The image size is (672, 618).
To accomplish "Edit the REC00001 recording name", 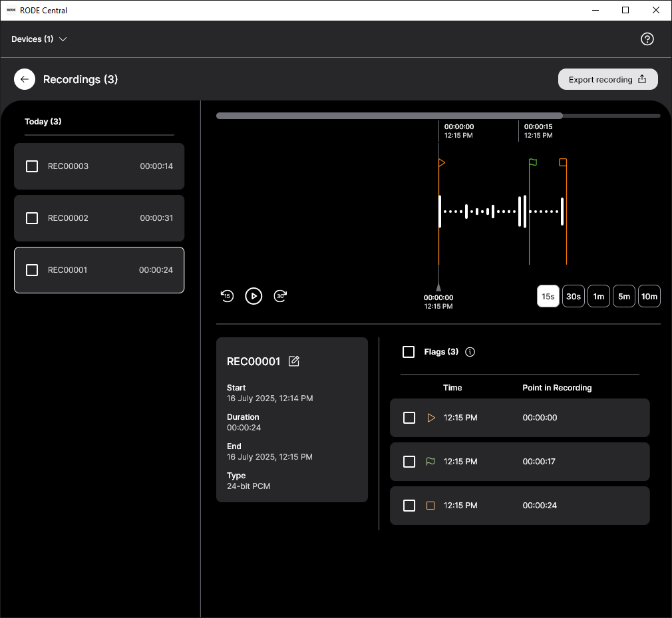I will pos(294,361).
